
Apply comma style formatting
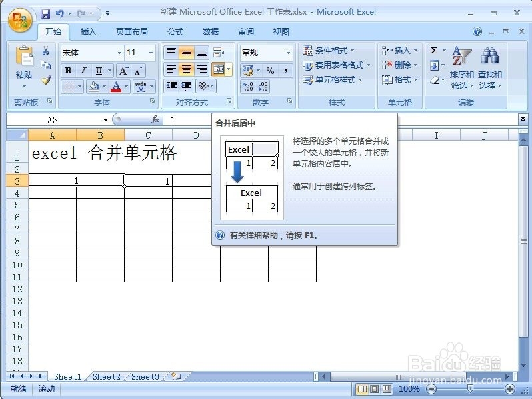click(x=286, y=71)
